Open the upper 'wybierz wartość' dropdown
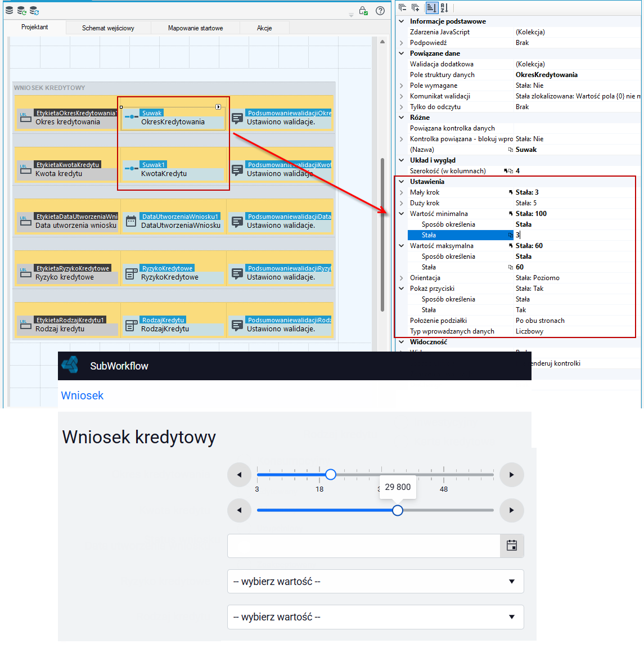This screenshot has width=644, height=648. coord(375,582)
